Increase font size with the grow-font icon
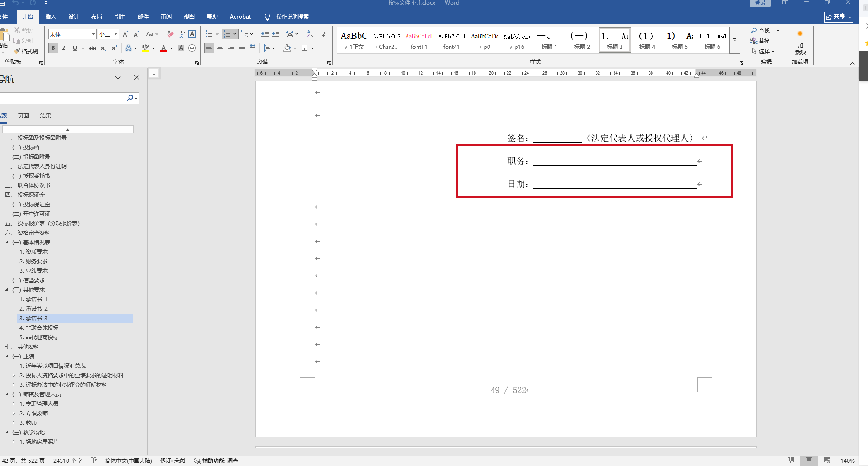 tap(125, 34)
